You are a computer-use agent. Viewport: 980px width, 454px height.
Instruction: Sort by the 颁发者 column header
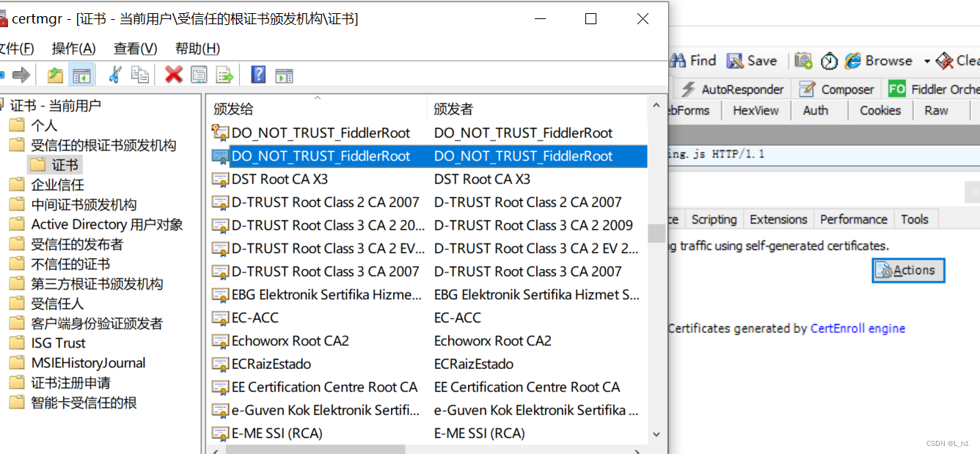point(537,109)
